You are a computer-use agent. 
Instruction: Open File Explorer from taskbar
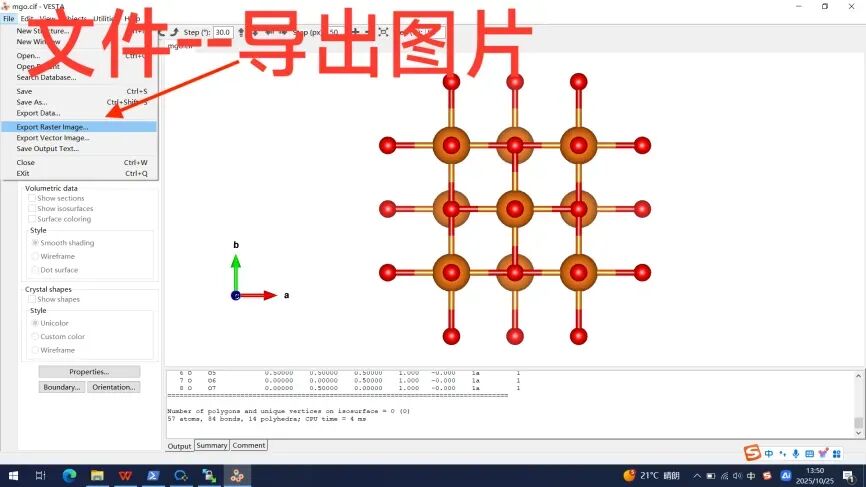pyautogui.click(x=97, y=475)
